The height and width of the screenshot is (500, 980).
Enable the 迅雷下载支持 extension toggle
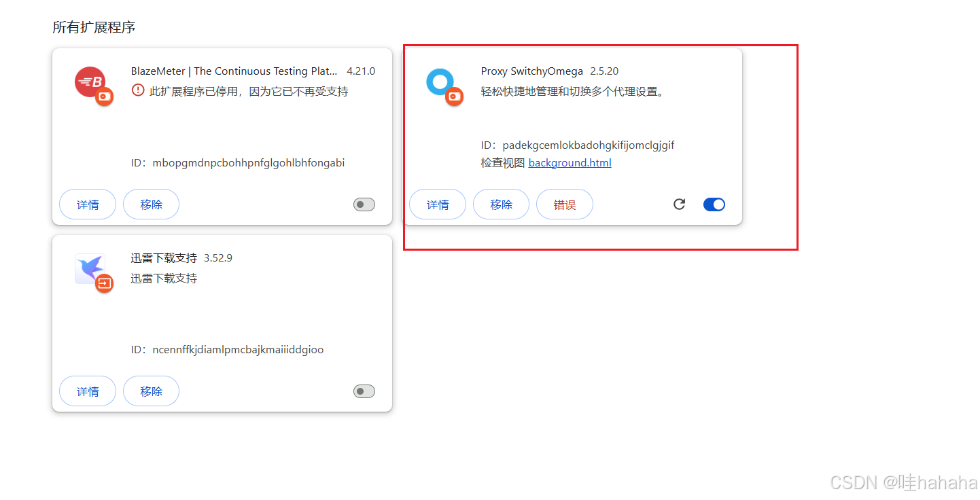click(x=364, y=391)
